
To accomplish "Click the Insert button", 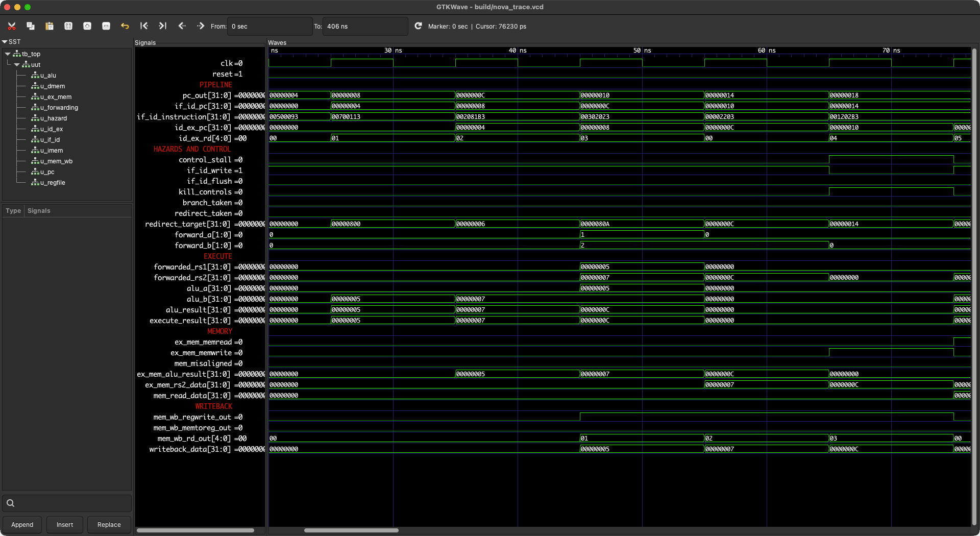I will click(x=65, y=525).
